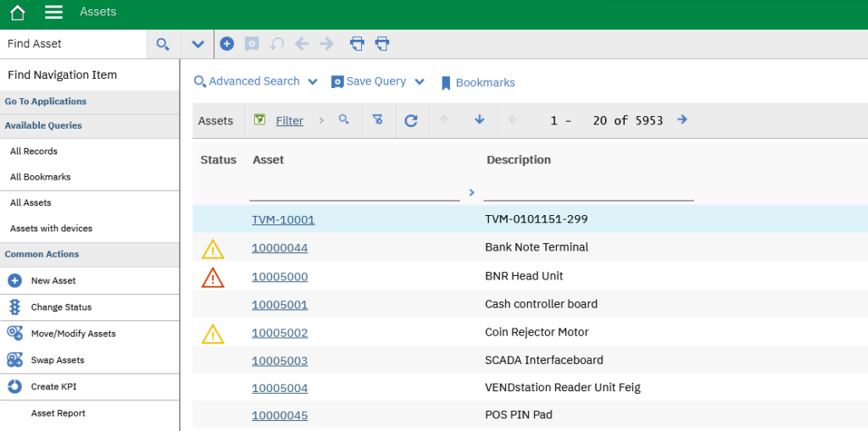Go to the home screen icon
Screen dimensions: 868x431
18,12
